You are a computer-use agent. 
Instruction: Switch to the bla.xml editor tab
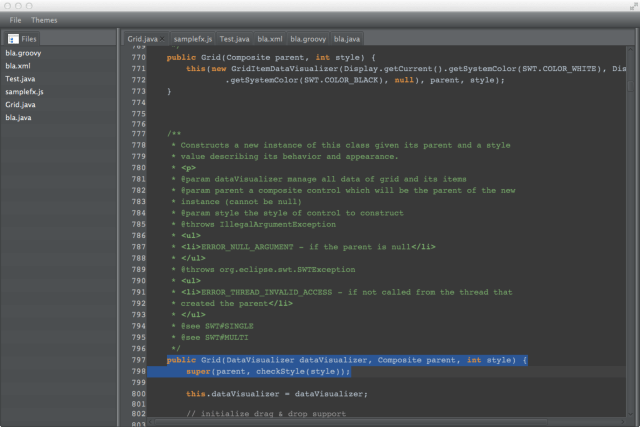[x=270, y=39]
